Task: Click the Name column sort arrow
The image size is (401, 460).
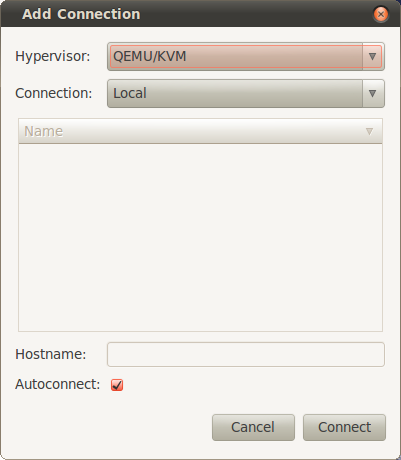Action: [369, 131]
